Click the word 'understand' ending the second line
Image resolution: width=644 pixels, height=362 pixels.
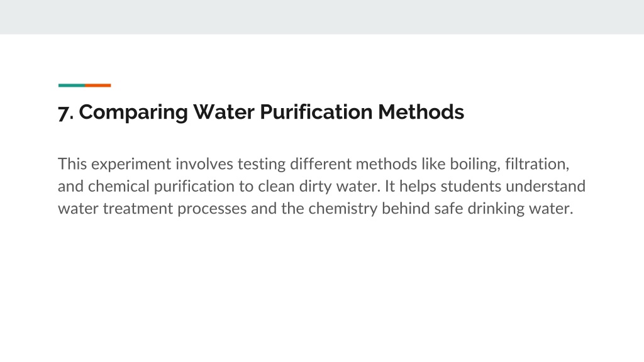click(545, 186)
